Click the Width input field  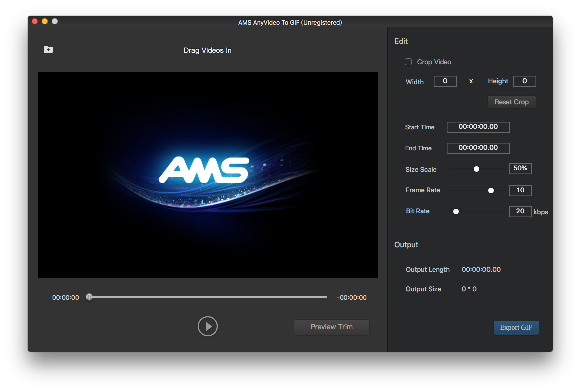pos(445,81)
